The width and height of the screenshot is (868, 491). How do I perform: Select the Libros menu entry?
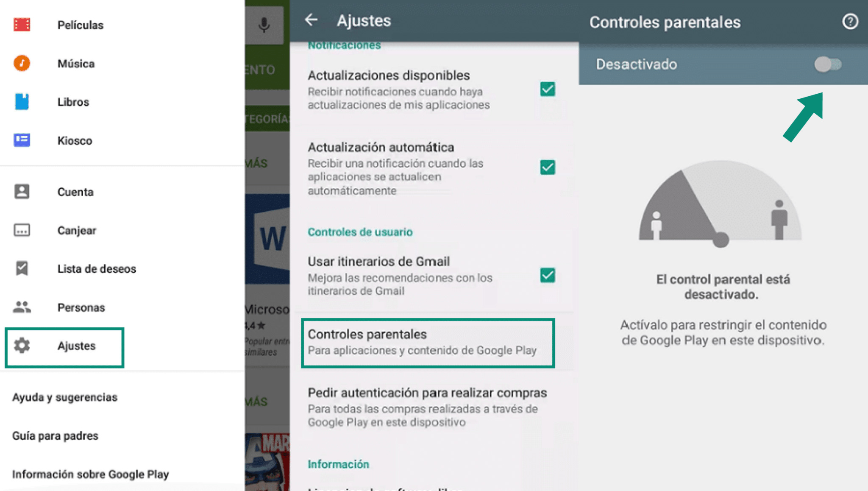(73, 102)
